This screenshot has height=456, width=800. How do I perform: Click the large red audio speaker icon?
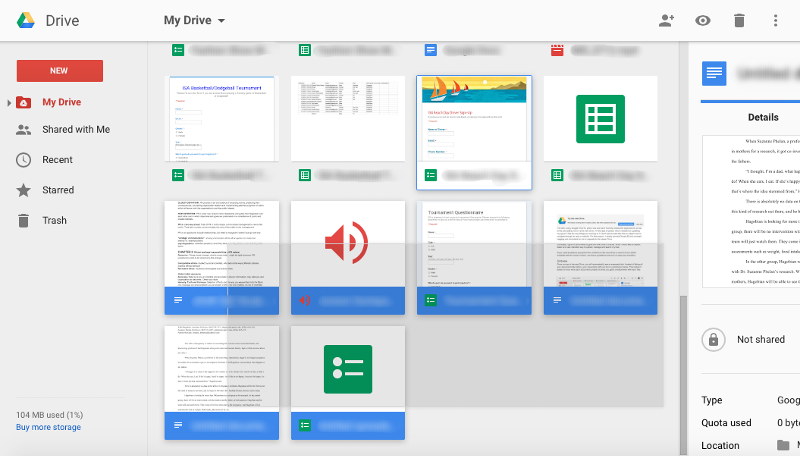(x=347, y=243)
